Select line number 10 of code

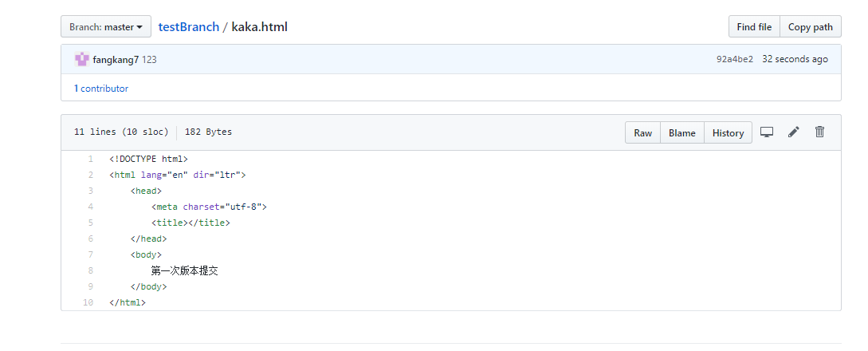[88, 302]
